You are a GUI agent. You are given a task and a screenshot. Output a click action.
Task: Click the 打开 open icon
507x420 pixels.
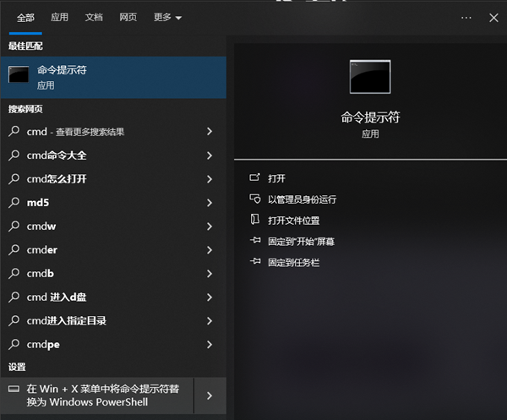pyautogui.click(x=254, y=177)
